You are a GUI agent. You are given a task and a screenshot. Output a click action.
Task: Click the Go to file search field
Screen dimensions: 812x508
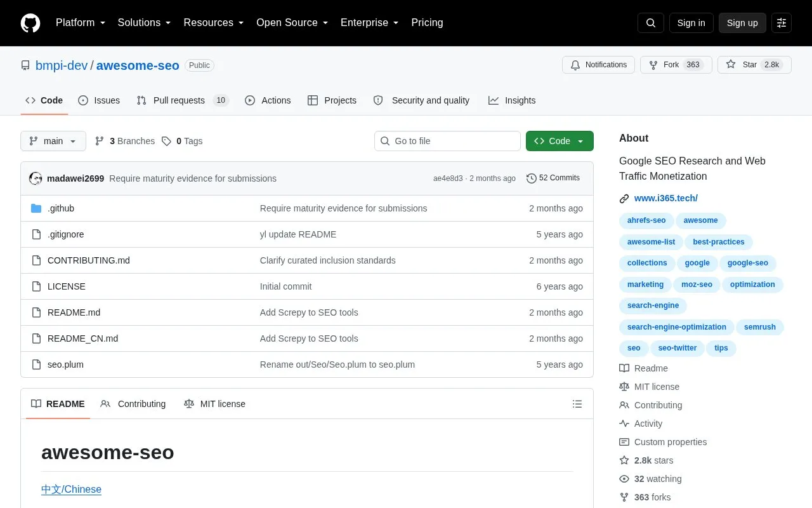pos(447,141)
